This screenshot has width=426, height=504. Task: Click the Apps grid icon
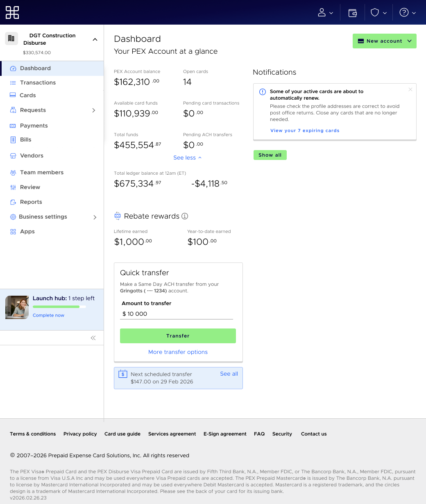[x=13, y=232]
